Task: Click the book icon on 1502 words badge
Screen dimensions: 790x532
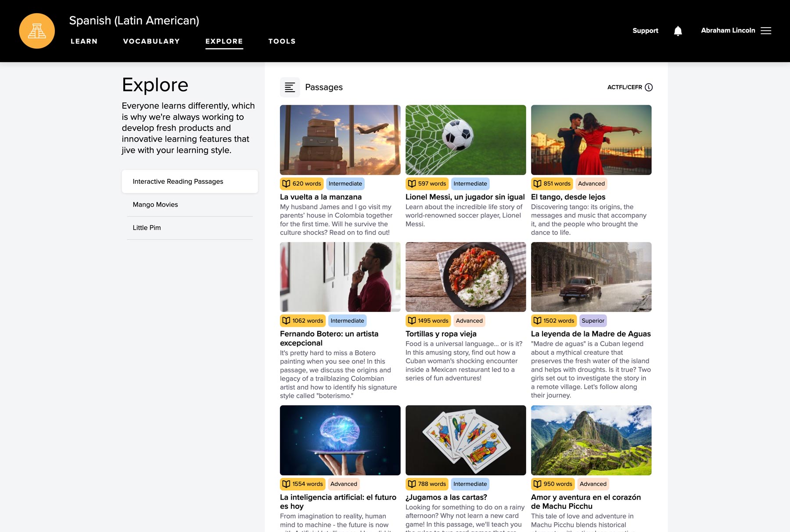Action: click(537, 321)
